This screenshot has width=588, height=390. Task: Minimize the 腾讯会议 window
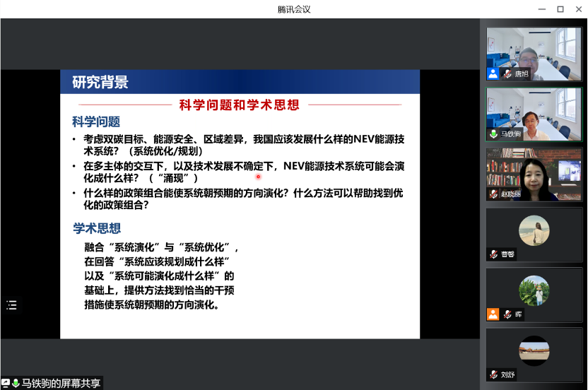[542, 9]
